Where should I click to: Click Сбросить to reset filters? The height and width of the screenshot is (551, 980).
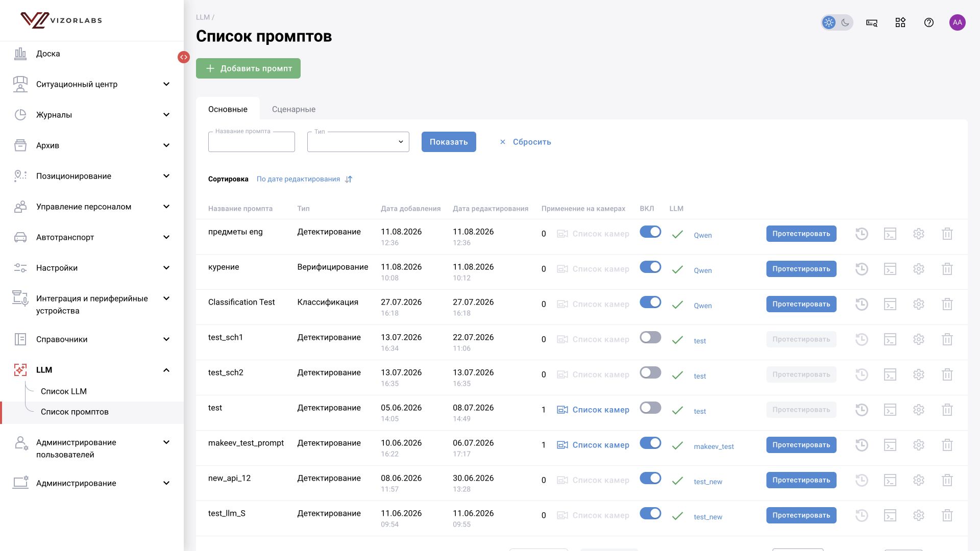point(525,142)
